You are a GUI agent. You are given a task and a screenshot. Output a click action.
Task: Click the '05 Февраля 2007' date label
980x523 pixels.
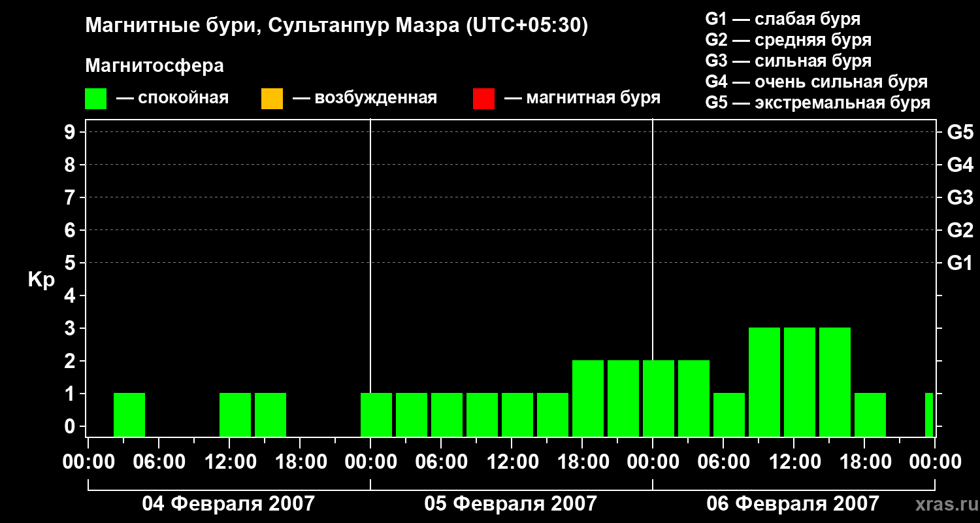[x=511, y=503]
